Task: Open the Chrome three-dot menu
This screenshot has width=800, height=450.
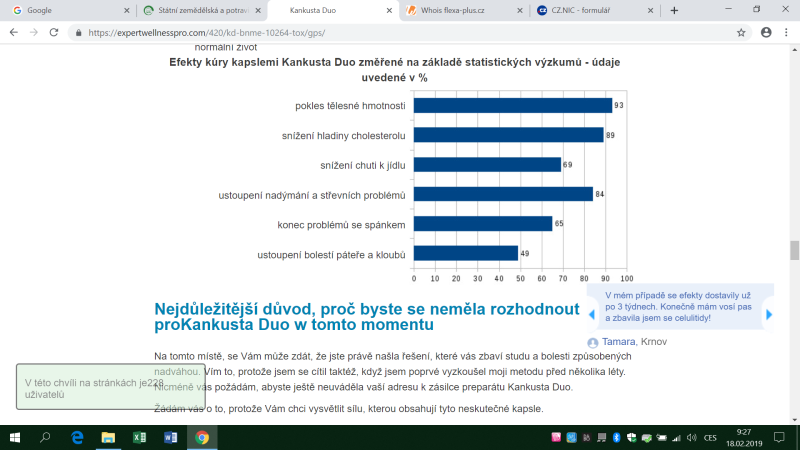Action: coord(786,33)
